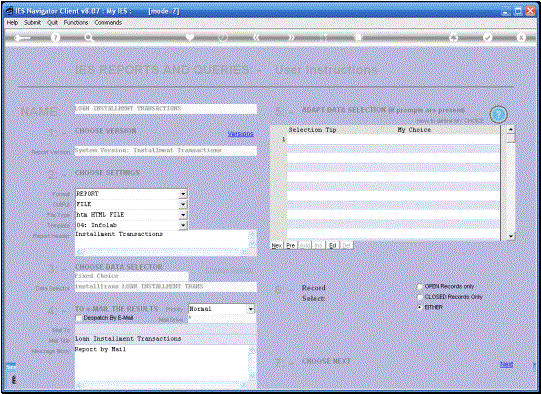541x394 pixels.
Task: Click the Add button below the selection grid
Action: 305,245
